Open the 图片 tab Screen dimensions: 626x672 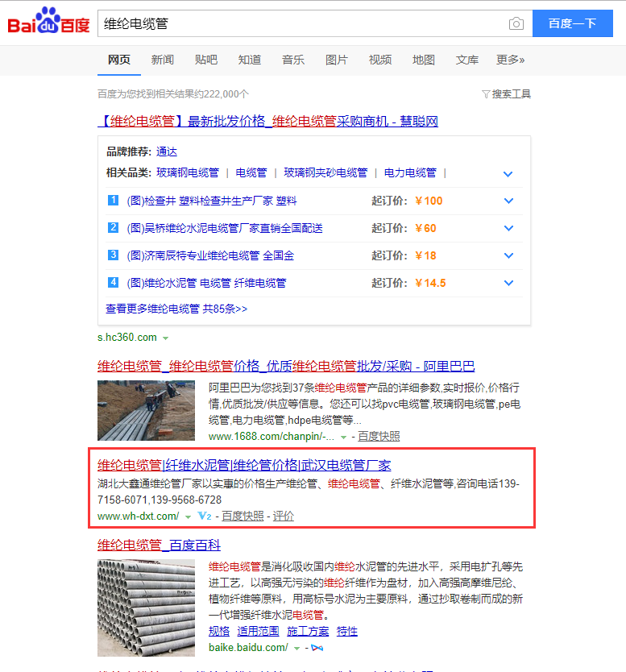click(337, 60)
